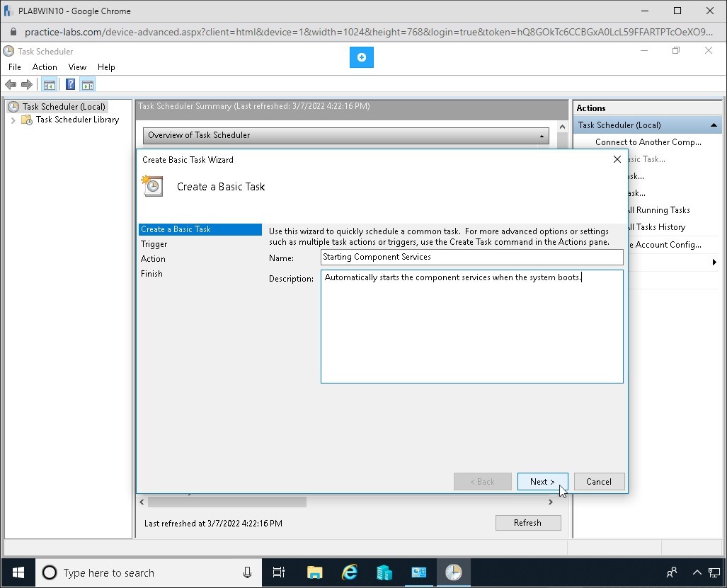This screenshot has width=727, height=588.
Task: Open the Help menu
Action: click(x=106, y=67)
